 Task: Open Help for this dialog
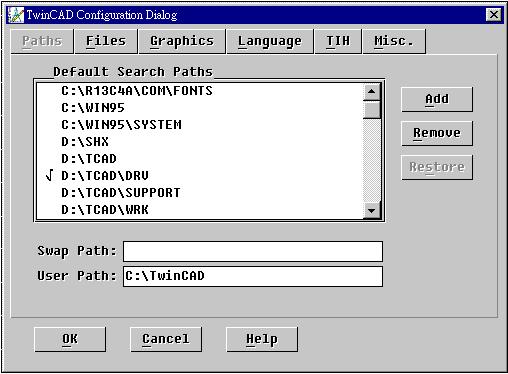coord(262,339)
